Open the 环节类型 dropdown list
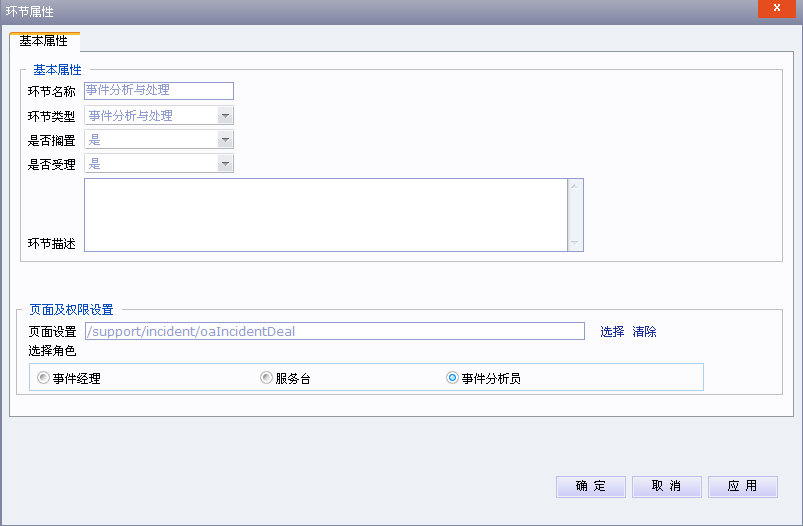This screenshot has width=803, height=526. point(225,115)
